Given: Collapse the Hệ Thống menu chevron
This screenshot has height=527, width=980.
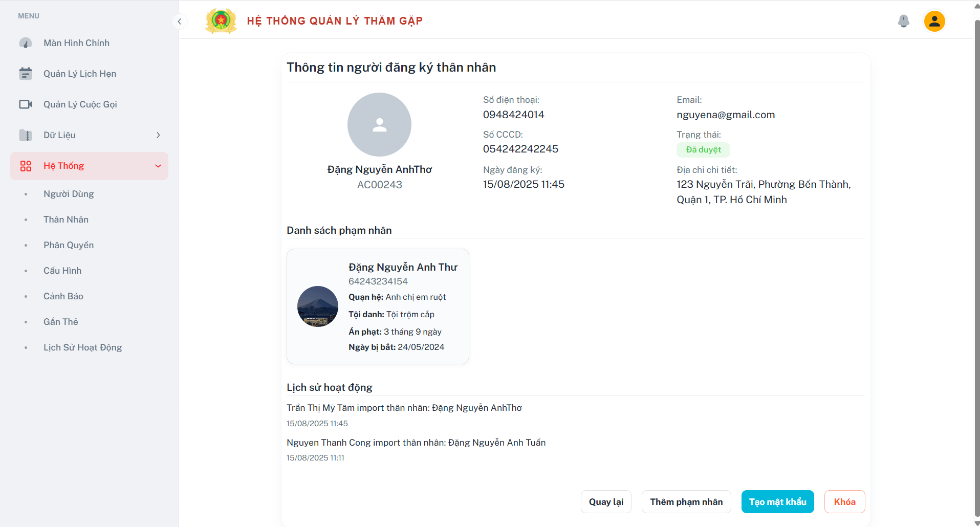Looking at the screenshot, I should [x=158, y=166].
